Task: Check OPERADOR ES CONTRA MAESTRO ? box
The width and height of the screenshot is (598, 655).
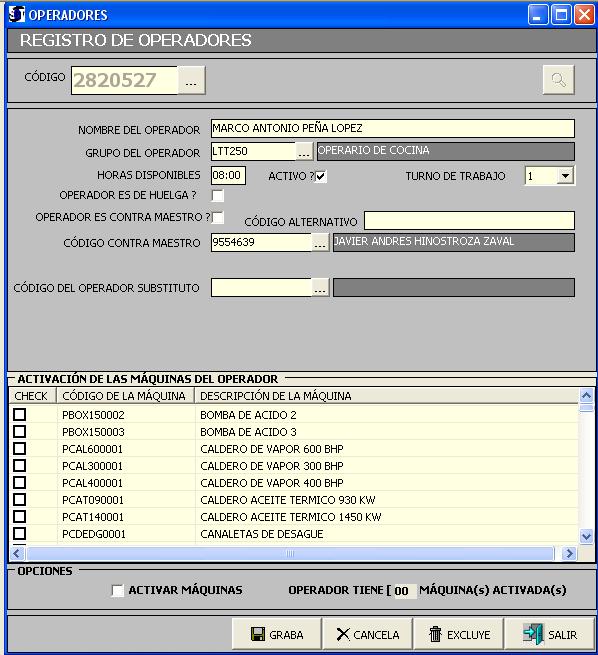Action: [x=218, y=217]
